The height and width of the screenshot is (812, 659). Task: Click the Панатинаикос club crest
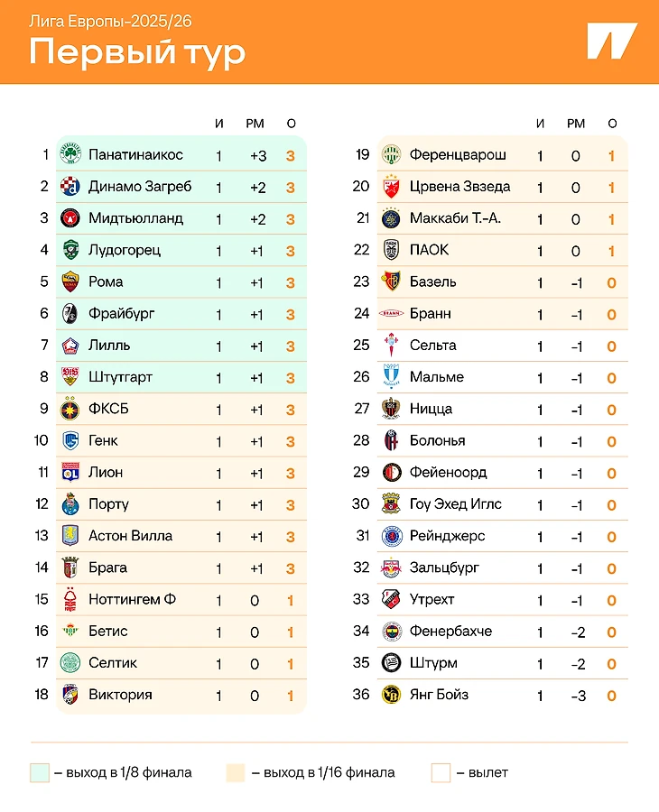[x=70, y=155]
